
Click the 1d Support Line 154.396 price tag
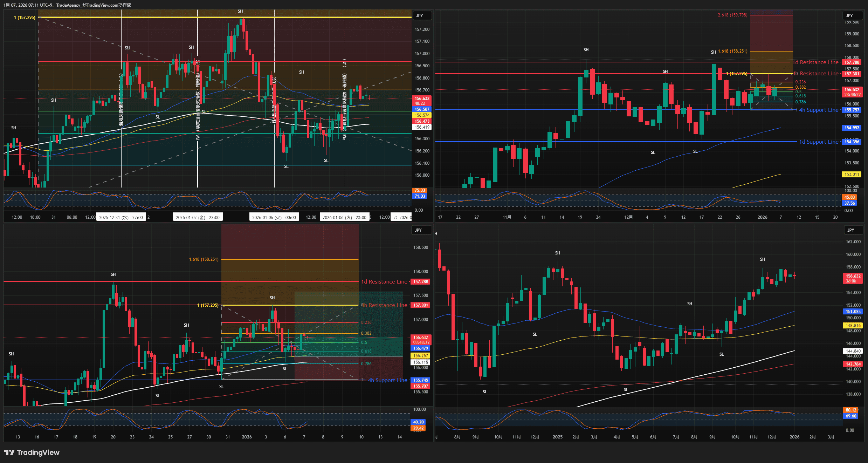click(852, 142)
